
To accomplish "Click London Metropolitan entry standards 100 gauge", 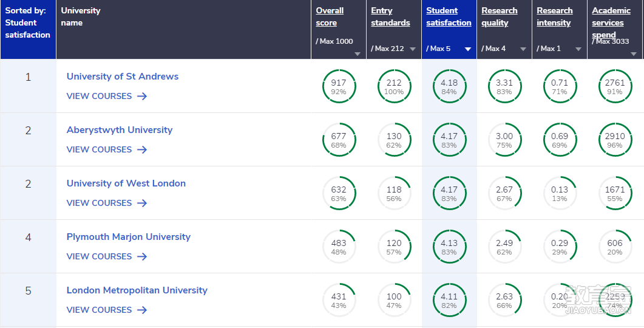I will 395,300.
